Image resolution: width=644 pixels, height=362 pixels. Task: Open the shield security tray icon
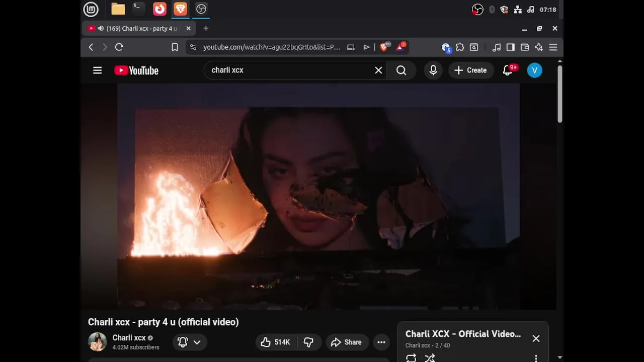coord(504,10)
